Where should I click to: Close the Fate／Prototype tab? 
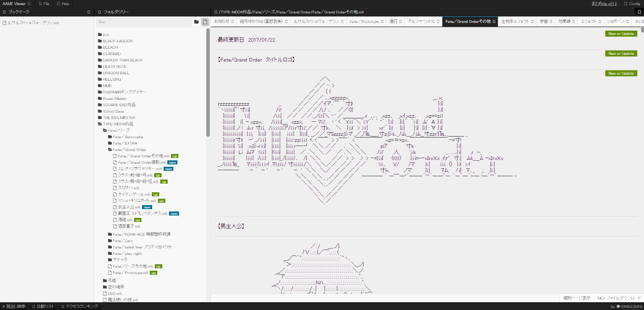pyautogui.click(x=382, y=22)
